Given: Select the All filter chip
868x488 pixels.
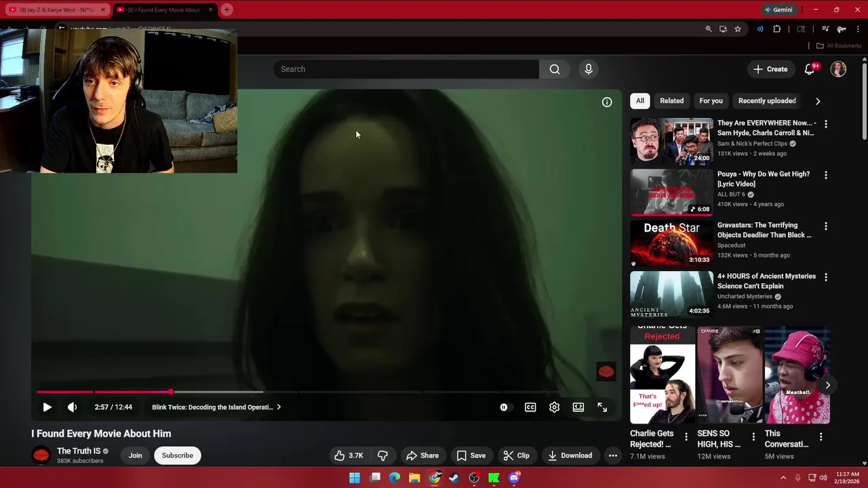Looking at the screenshot, I should [640, 101].
